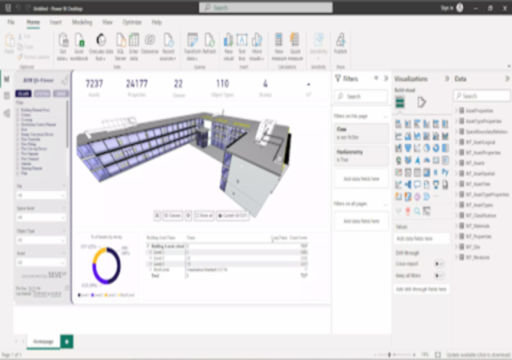Viewport: 512px width, 360px height.
Task: Check Building Element Proxy in Class slicer
Action: click(x=18, y=110)
